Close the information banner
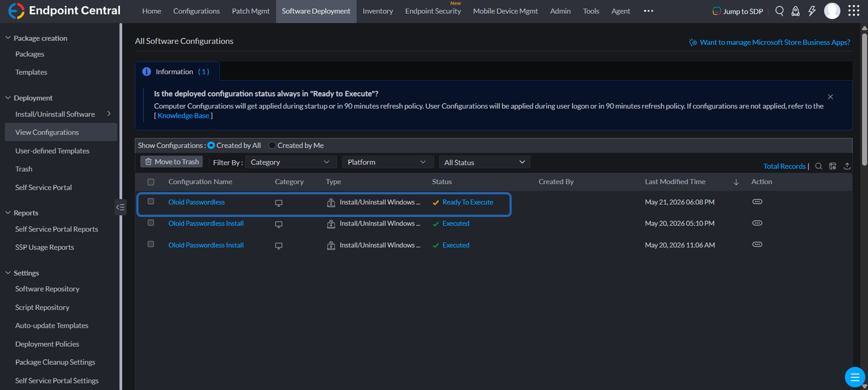Image resolution: width=868 pixels, height=390 pixels. pos(830,97)
